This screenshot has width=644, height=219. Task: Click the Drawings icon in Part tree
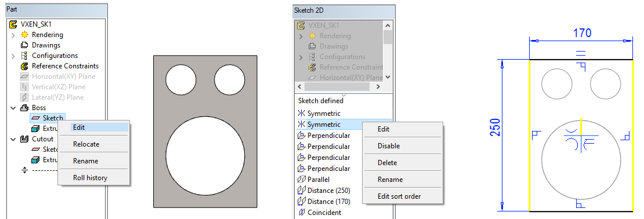click(x=24, y=45)
